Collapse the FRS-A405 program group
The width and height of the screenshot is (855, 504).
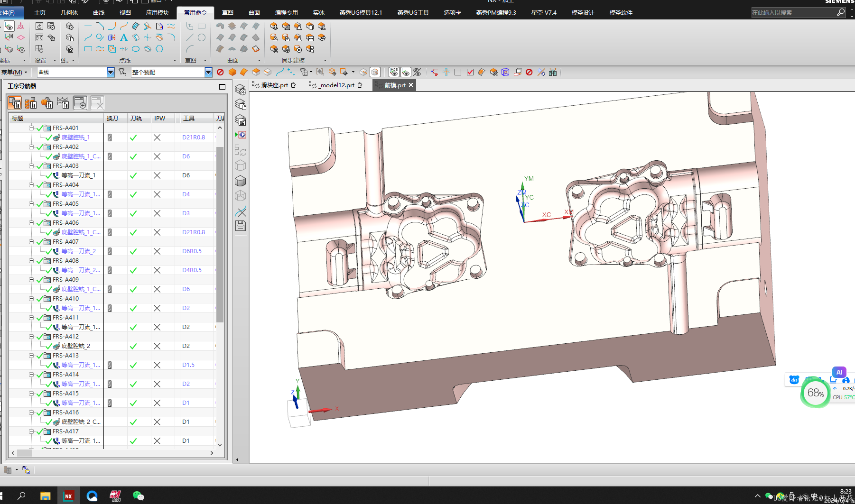[31, 204]
